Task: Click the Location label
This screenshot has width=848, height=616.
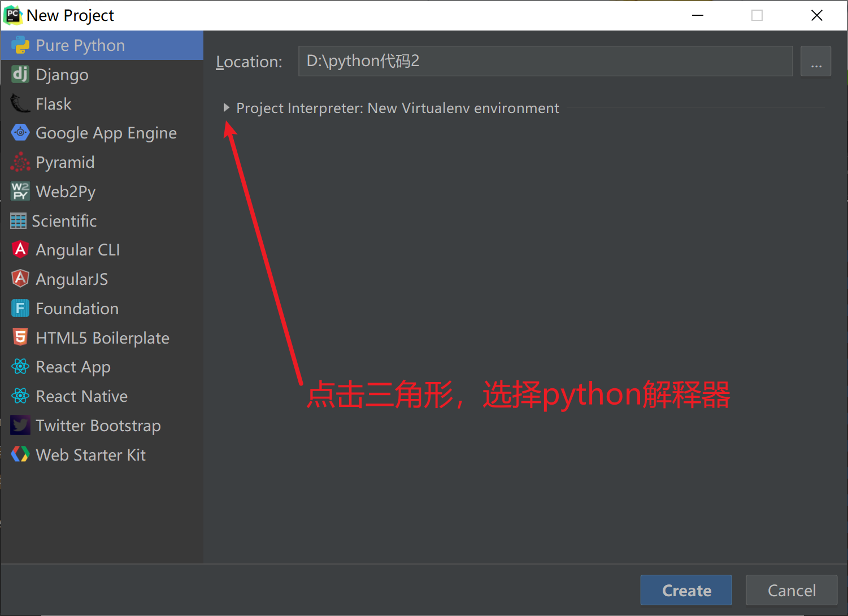Action: tap(249, 62)
